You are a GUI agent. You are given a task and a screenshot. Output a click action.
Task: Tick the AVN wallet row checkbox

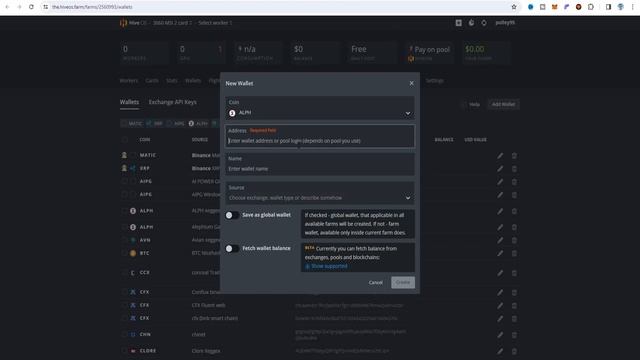coord(124,240)
